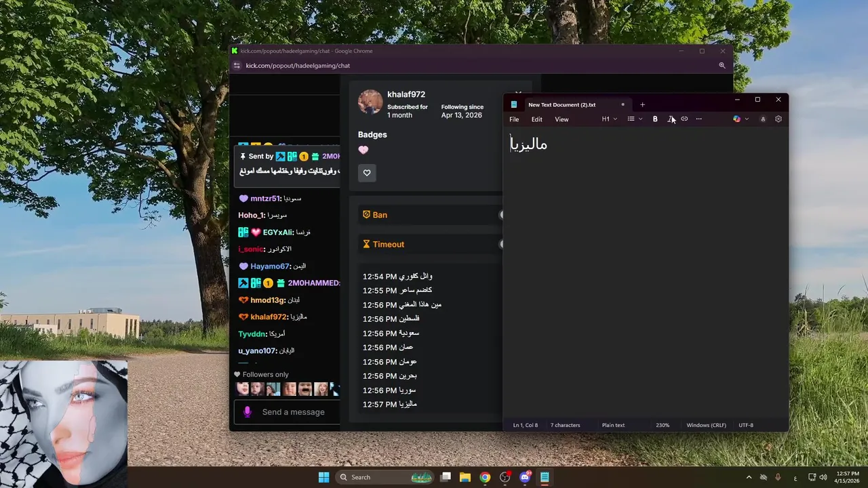Click the Notepad icon on the taskbar
This screenshot has height=488, width=868.
click(545, 477)
